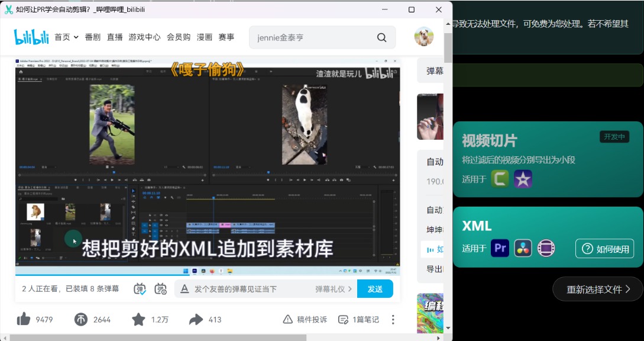Click the 9479 like count
This screenshot has width=644, height=341.
coord(44,320)
